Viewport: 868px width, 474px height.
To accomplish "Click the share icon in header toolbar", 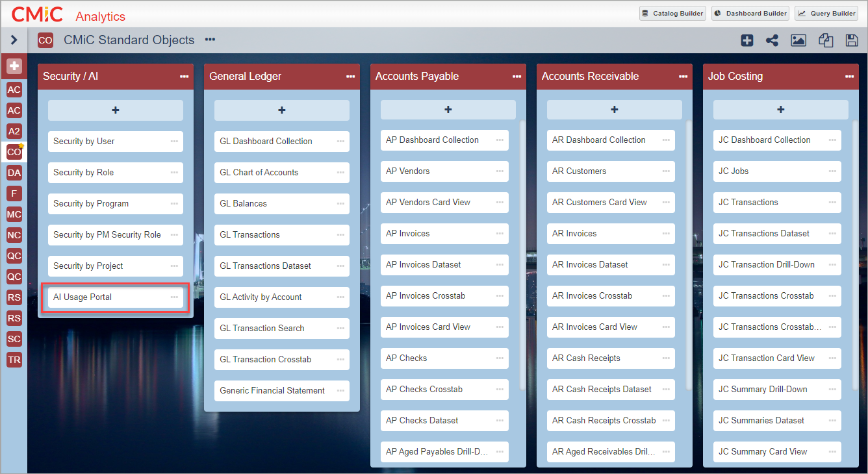I will click(772, 40).
